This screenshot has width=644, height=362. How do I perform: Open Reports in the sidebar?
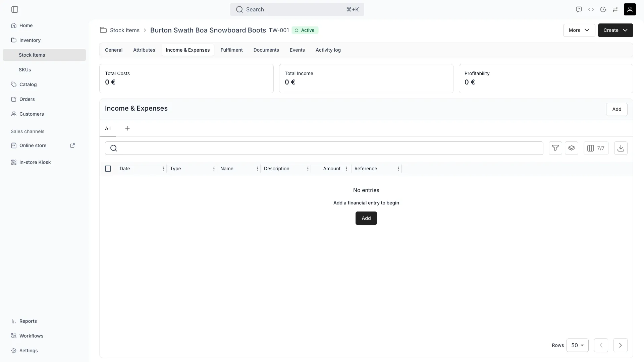[44, 321]
